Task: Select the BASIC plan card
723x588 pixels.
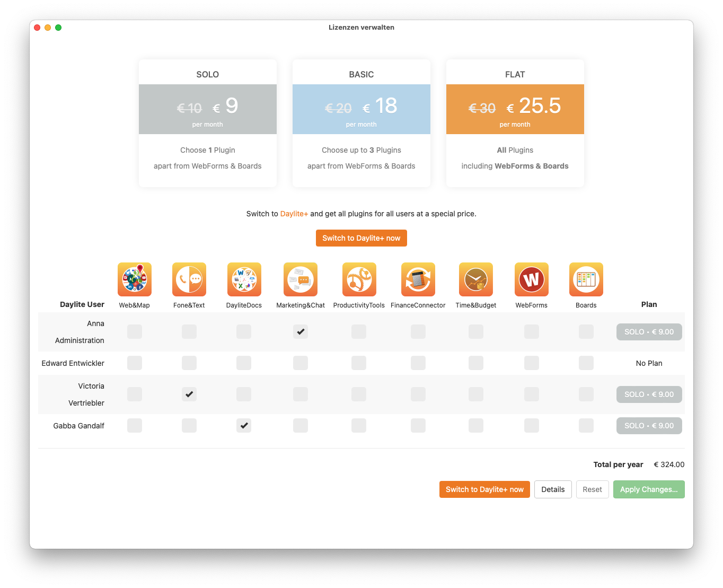Action: (361, 124)
